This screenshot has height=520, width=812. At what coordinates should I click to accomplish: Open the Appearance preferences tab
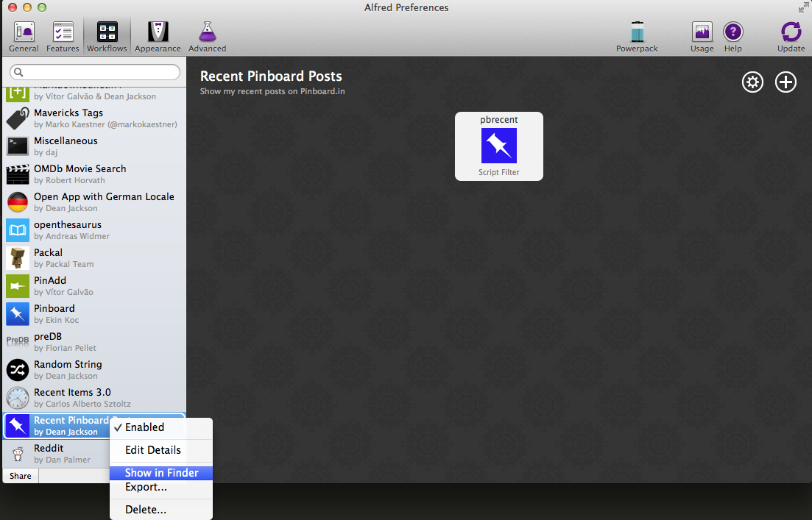pyautogui.click(x=158, y=37)
